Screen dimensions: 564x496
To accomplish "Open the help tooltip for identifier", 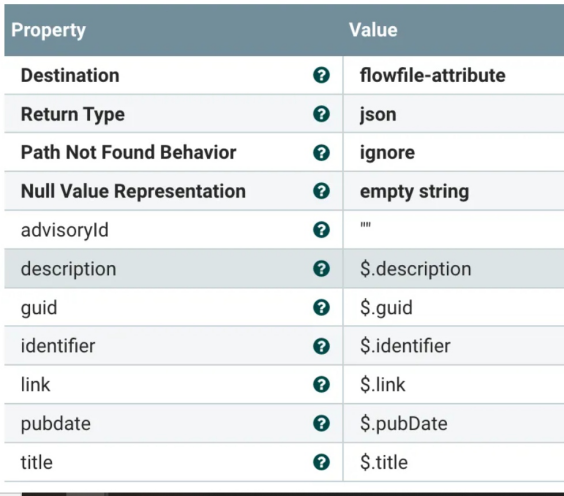I will (x=321, y=346).
